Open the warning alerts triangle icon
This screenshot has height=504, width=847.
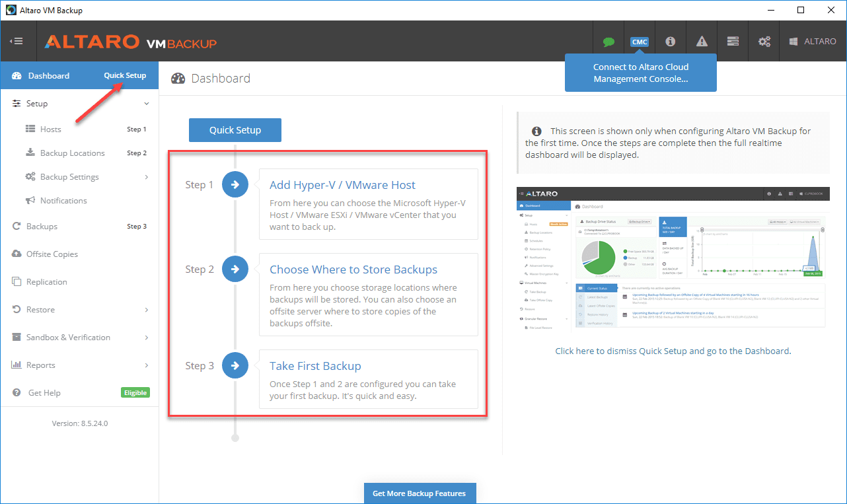(x=702, y=42)
